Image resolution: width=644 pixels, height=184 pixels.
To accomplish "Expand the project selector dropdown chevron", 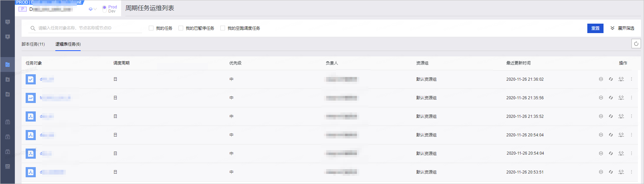I will click(x=95, y=9).
